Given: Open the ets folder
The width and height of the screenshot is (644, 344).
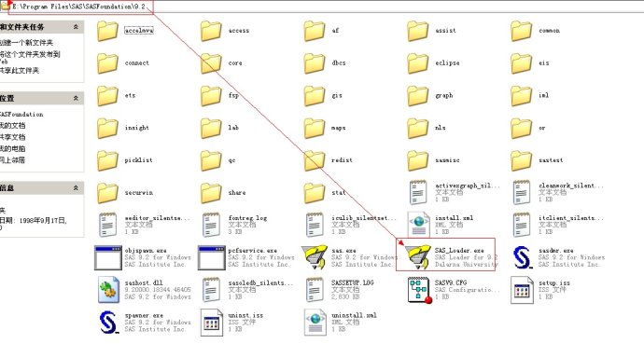Looking at the screenshot, I should (x=107, y=95).
